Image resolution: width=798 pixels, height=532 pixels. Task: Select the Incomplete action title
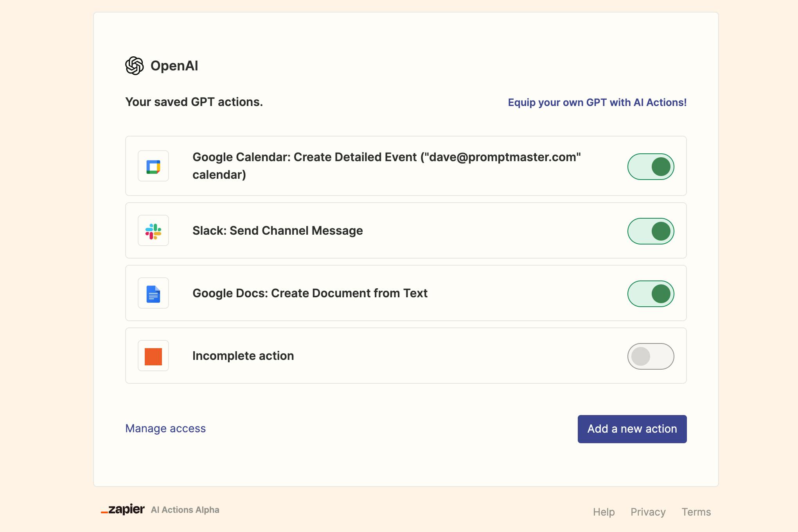pos(243,356)
